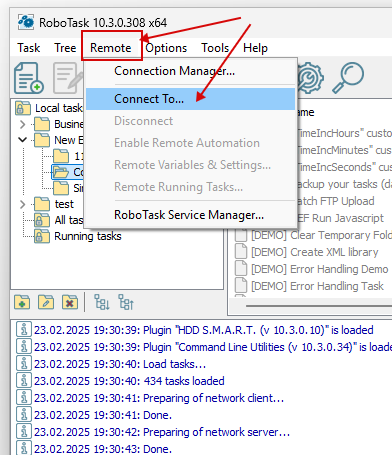Click 'Preparing of network client…' log line
The width and height of the screenshot is (392, 455).
point(159,398)
